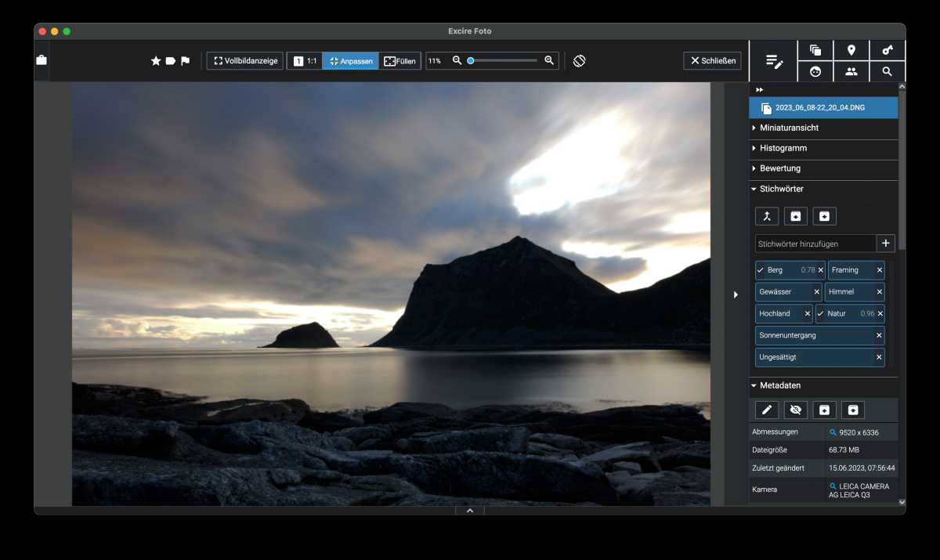Click the keyword download-box icon in Stichwörter

click(825, 216)
